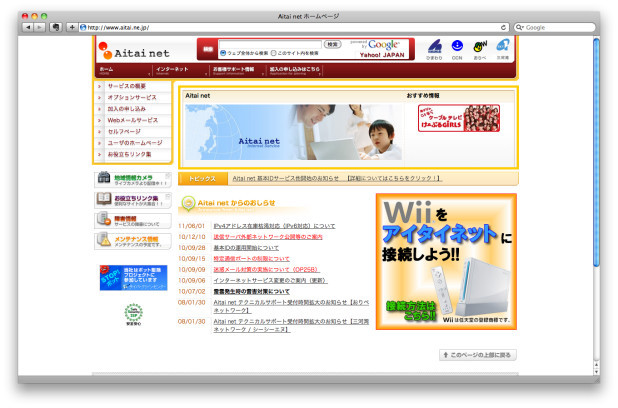Open the Yahoo! JAPAN link
618x408 pixels.
coord(382,55)
